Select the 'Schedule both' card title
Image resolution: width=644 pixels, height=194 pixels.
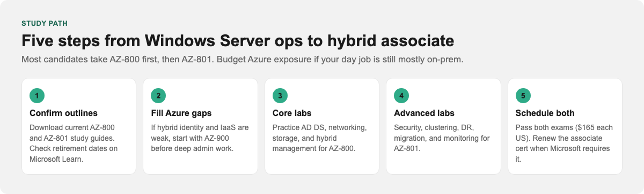point(545,113)
